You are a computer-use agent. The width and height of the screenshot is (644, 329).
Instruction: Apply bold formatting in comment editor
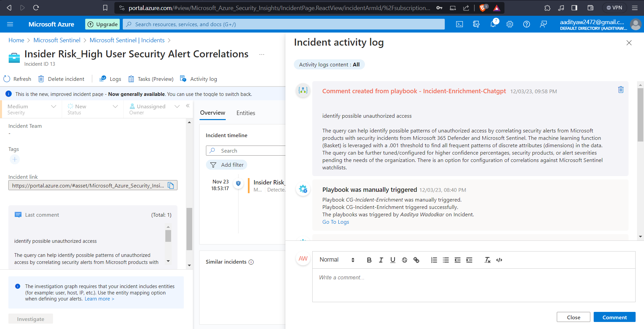pos(369,260)
